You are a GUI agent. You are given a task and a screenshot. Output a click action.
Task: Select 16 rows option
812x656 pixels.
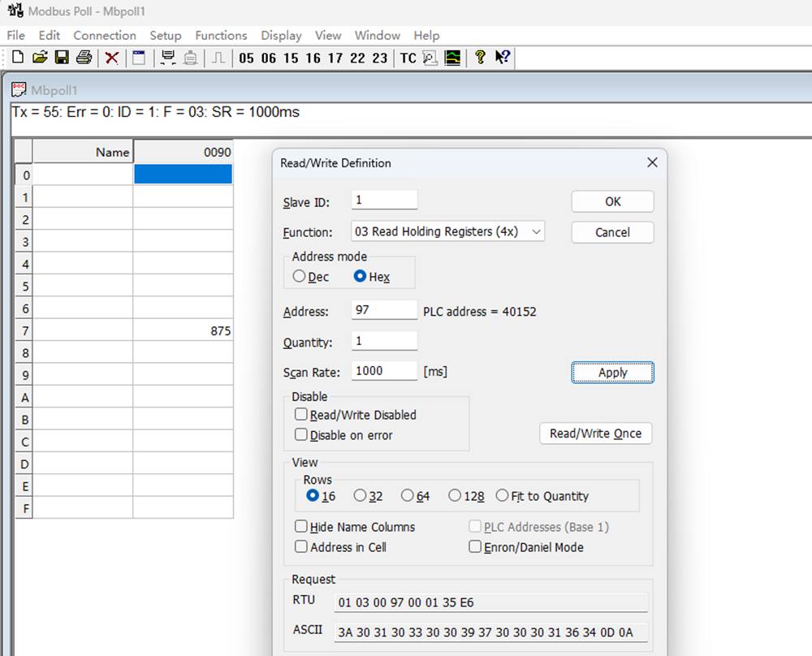click(x=313, y=495)
